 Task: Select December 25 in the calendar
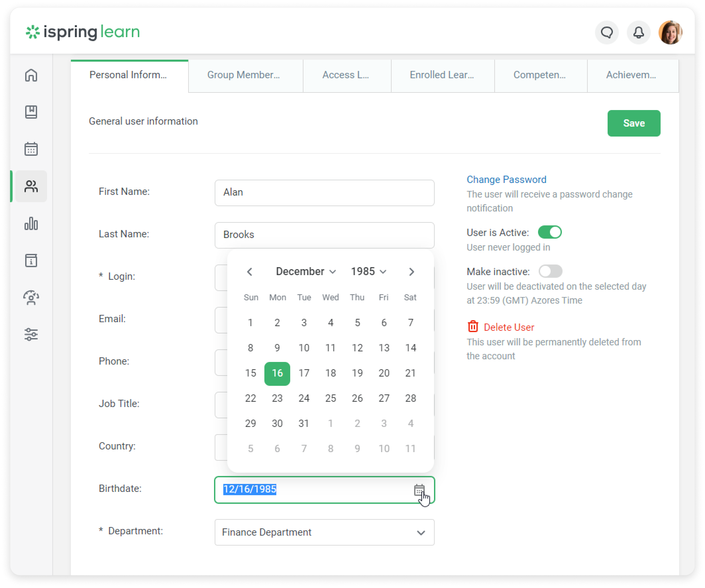point(330,398)
